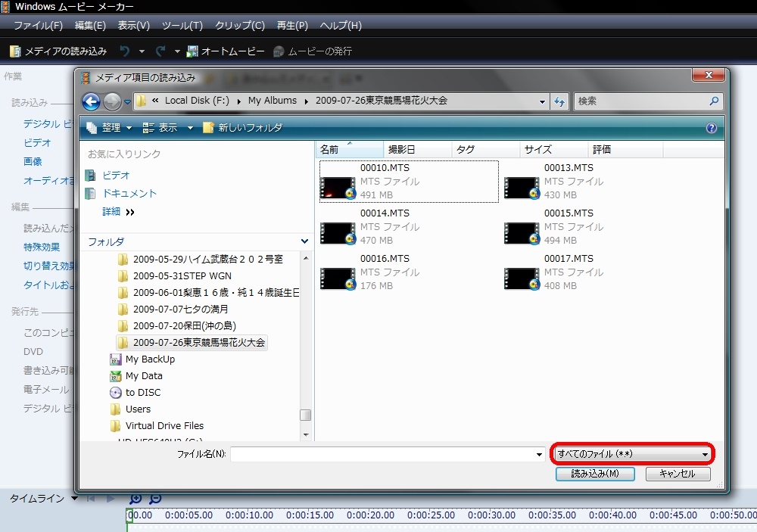Screen dimensions: 757x532
Task: Select the 00015.MTS video icon
Action: click(x=522, y=233)
